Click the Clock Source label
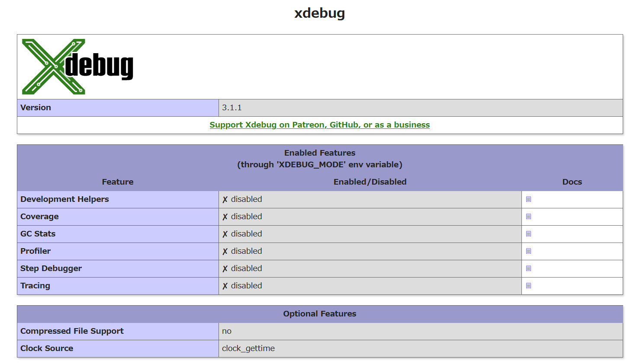 (47, 348)
